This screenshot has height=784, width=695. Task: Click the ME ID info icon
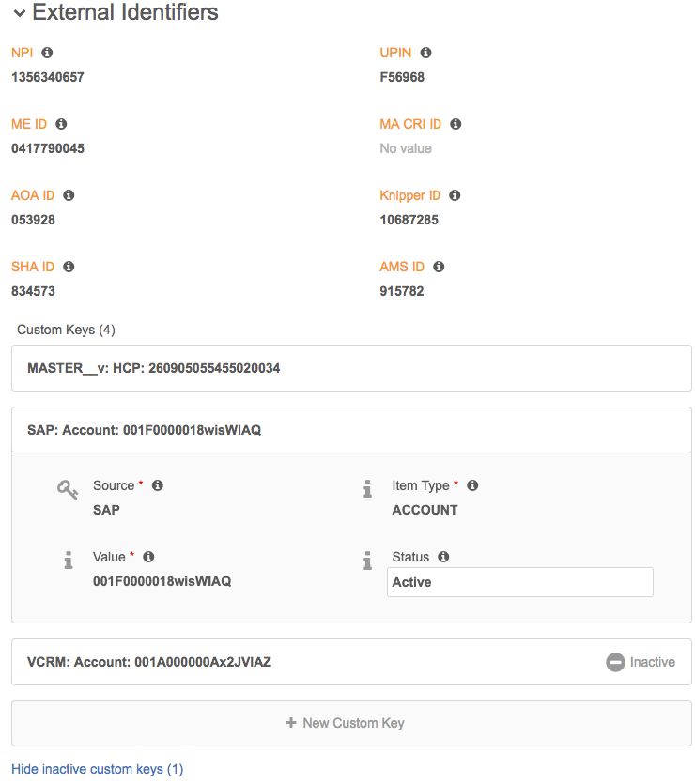point(61,124)
